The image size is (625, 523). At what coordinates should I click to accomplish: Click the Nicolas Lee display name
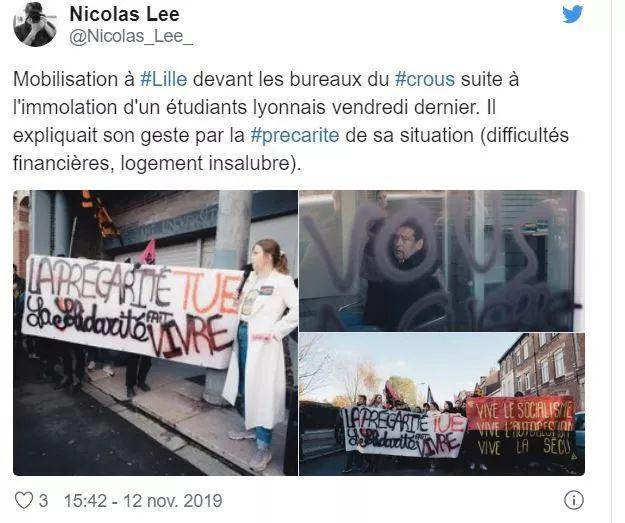pyautogui.click(x=124, y=14)
